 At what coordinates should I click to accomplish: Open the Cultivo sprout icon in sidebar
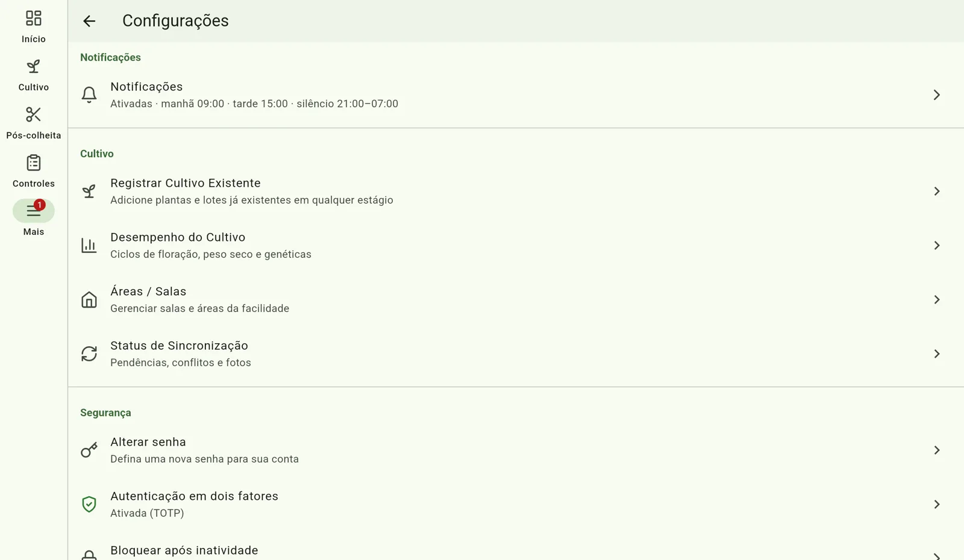pyautogui.click(x=34, y=66)
